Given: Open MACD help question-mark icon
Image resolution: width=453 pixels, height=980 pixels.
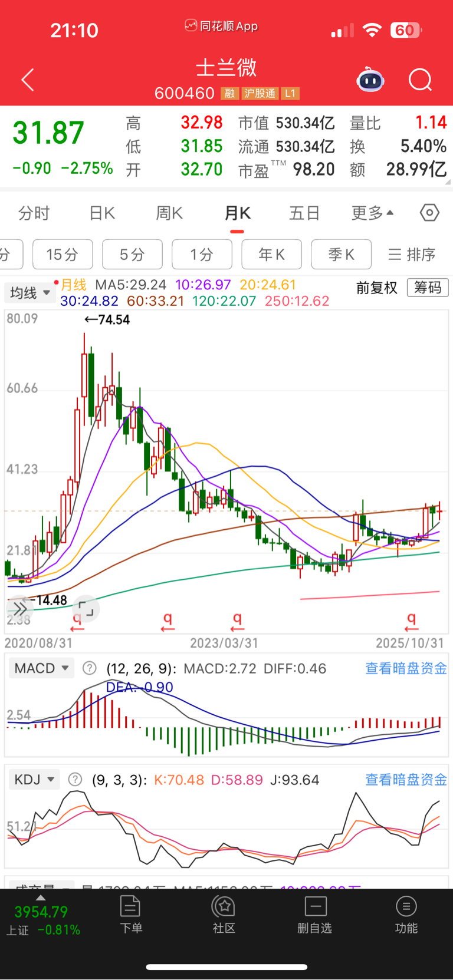Looking at the screenshot, I should [x=89, y=668].
